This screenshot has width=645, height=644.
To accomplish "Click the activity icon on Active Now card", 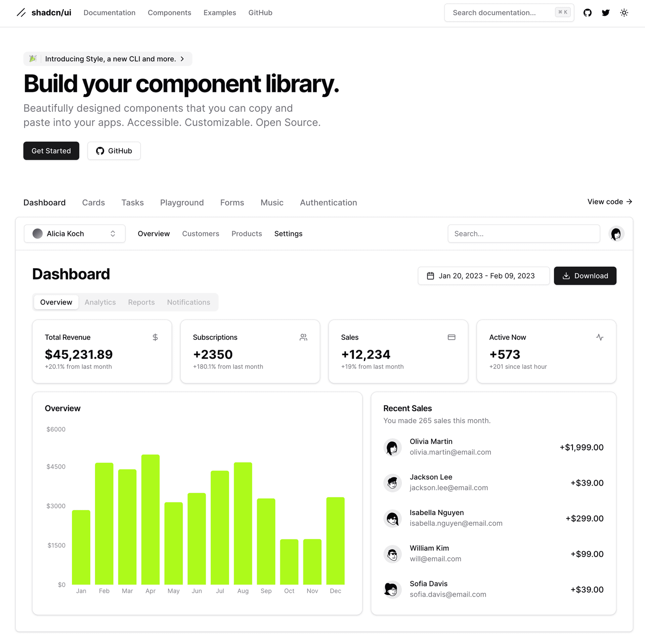I will (x=600, y=337).
